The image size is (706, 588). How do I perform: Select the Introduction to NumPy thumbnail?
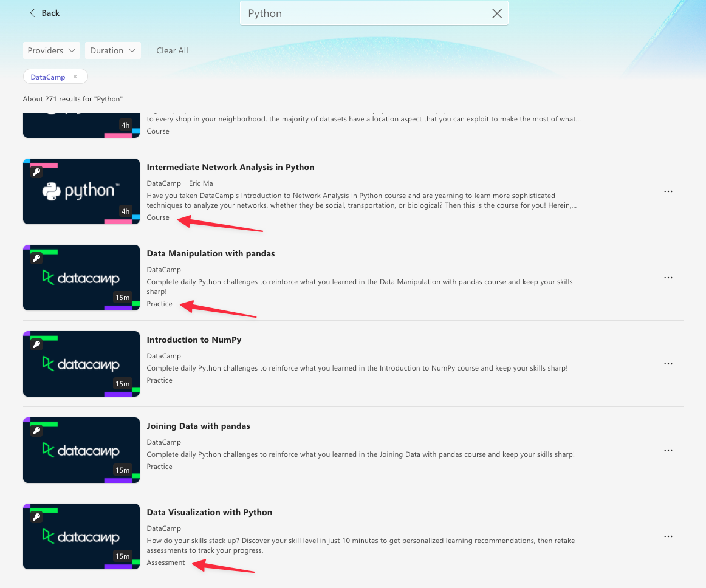coord(81,364)
